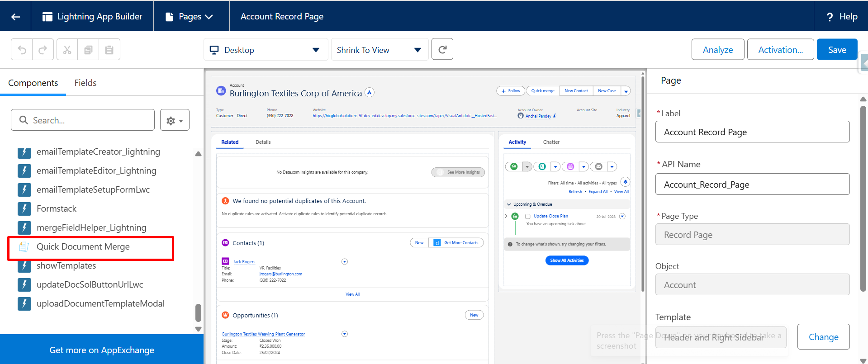
Task: Click the change owner icon next to Anchal Pandey
Action: click(555, 116)
